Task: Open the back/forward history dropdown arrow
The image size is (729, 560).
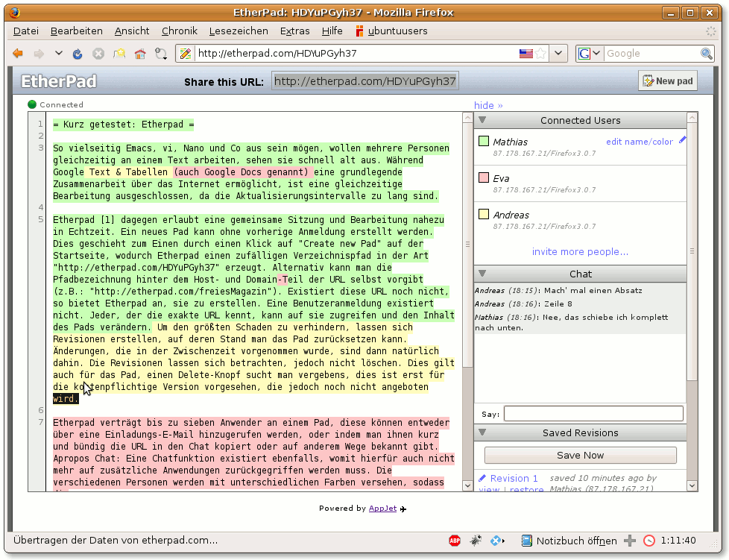Action: (x=59, y=54)
